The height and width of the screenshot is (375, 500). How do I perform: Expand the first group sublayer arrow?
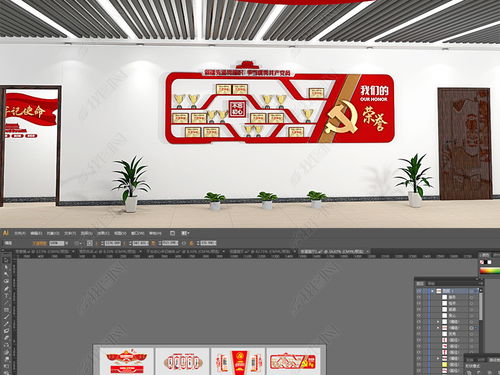pyautogui.click(x=438, y=322)
